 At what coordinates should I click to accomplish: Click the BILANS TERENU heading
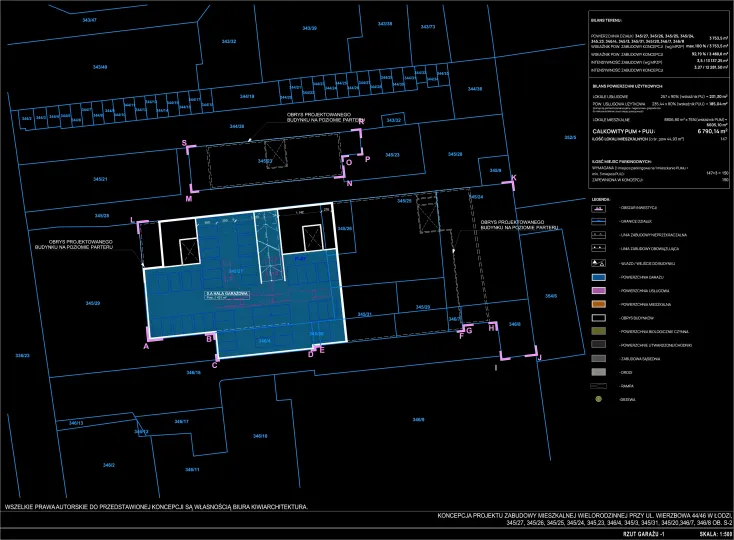click(606, 19)
